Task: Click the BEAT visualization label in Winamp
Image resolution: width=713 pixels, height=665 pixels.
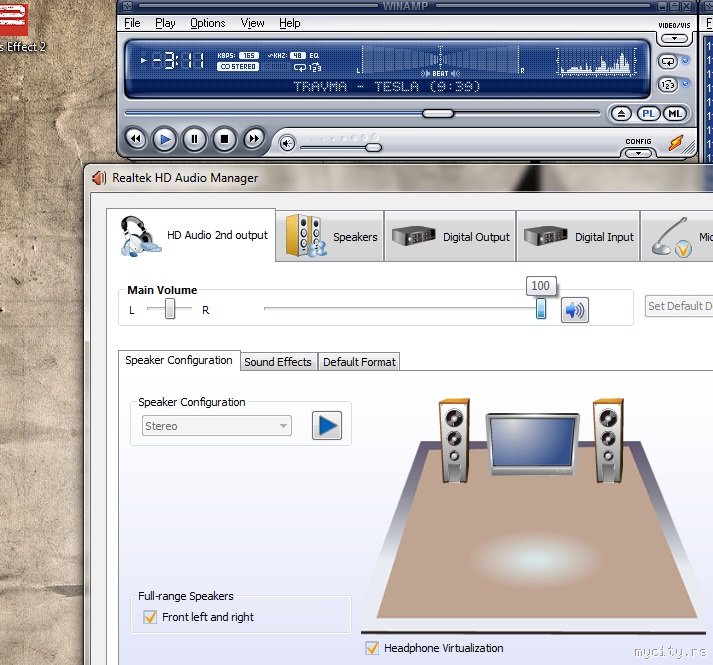Action: (x=440, y=73)
